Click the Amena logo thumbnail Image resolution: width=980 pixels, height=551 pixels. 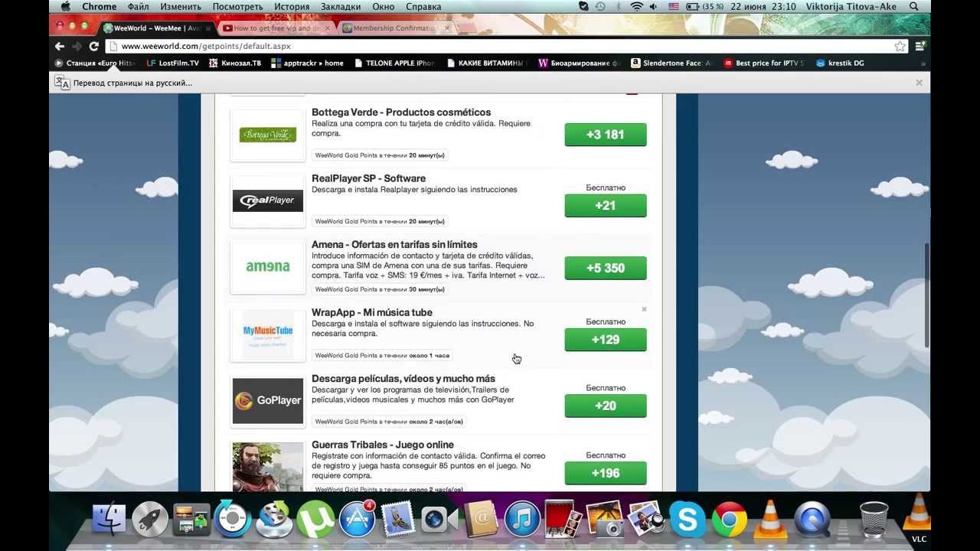click(x=268, y=267)
